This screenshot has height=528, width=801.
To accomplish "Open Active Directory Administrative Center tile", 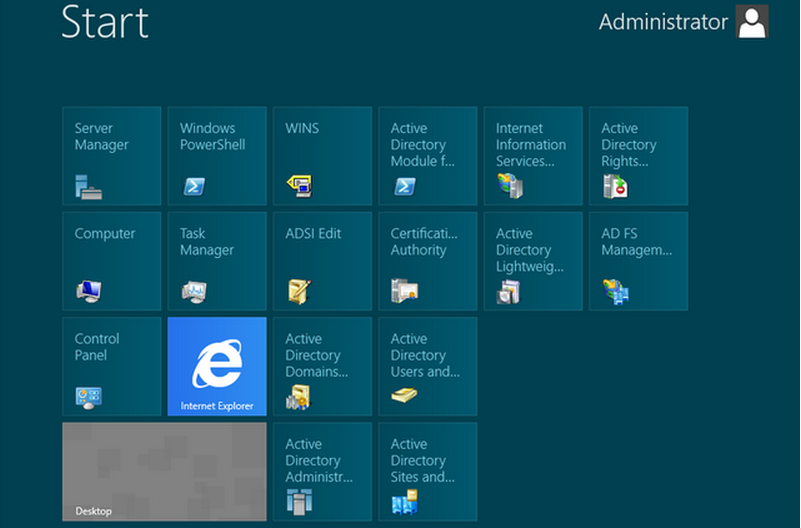I will pos(322,471).
